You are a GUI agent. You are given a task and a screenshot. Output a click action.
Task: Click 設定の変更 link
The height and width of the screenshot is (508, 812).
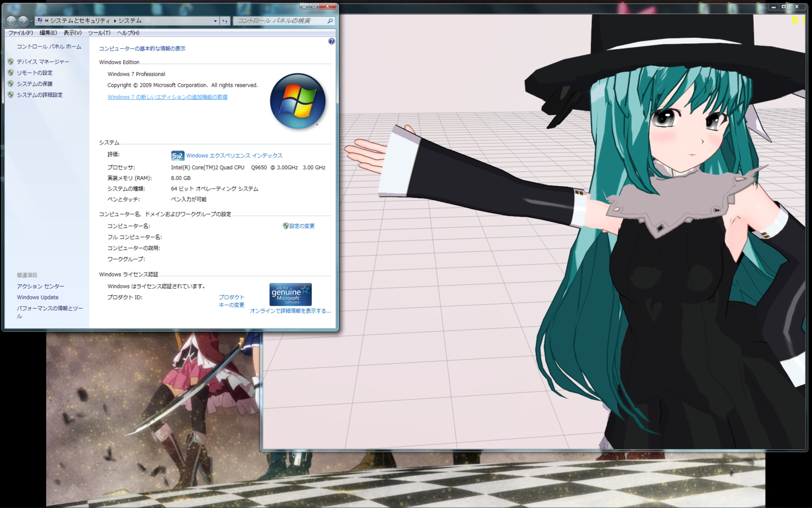[x=302, y=226]
